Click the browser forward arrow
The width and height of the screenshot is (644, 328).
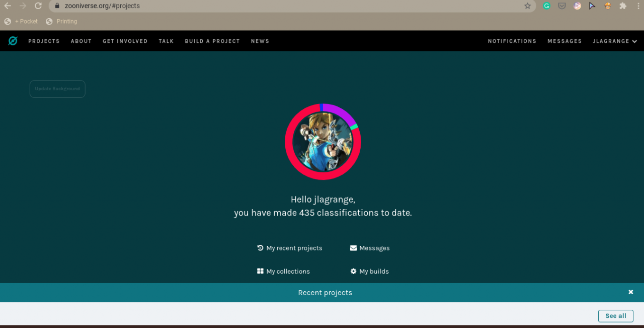pos(23,6)
